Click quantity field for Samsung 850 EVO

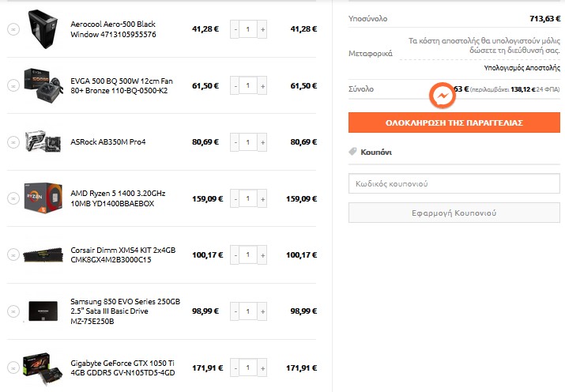248,311
